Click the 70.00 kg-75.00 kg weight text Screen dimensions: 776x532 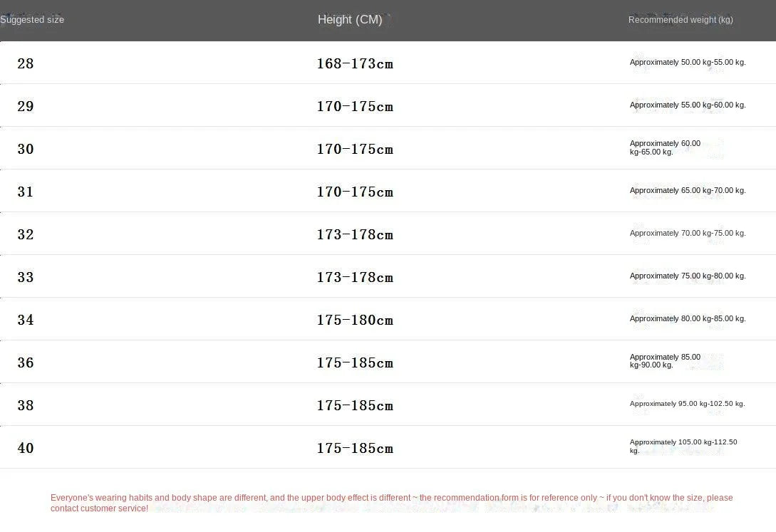688,234
